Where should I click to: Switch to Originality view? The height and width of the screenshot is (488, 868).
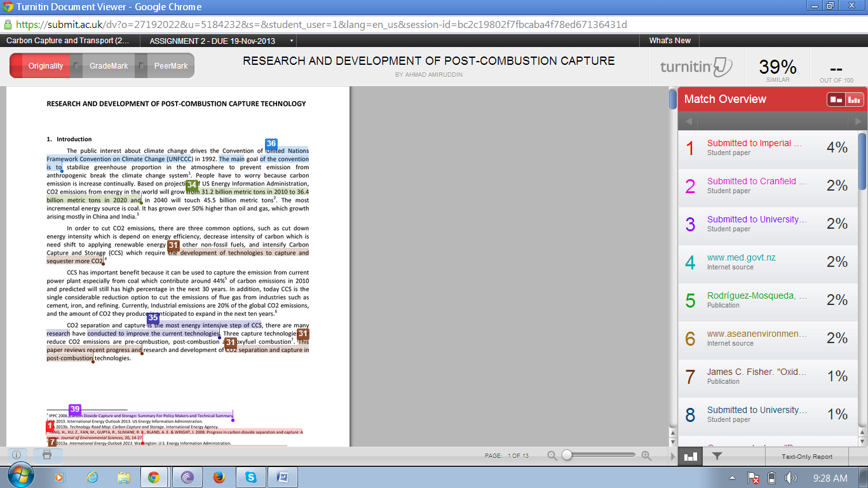pyautogui.click(x=46, y=66)
